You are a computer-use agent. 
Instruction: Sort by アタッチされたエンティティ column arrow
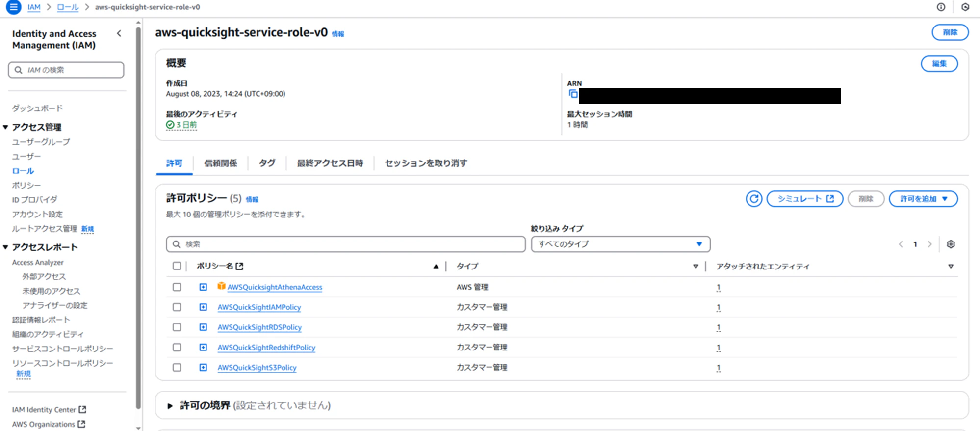[951, 266]
